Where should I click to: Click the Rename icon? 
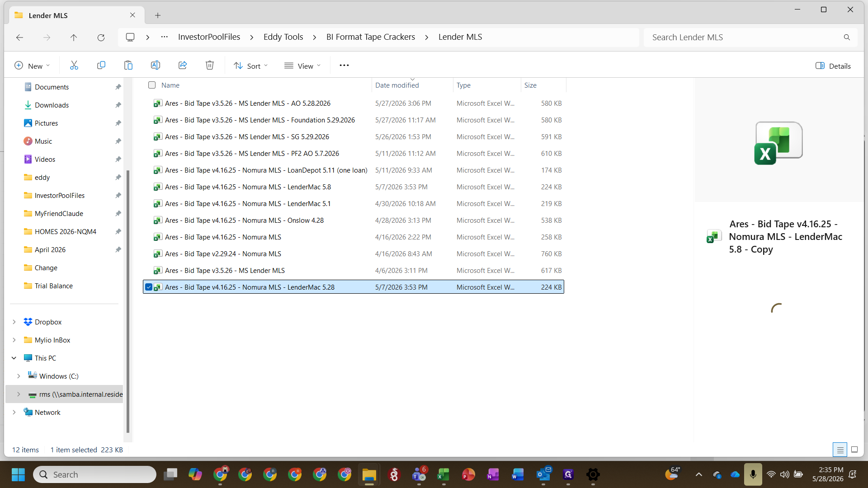click(x=156, y=66)
